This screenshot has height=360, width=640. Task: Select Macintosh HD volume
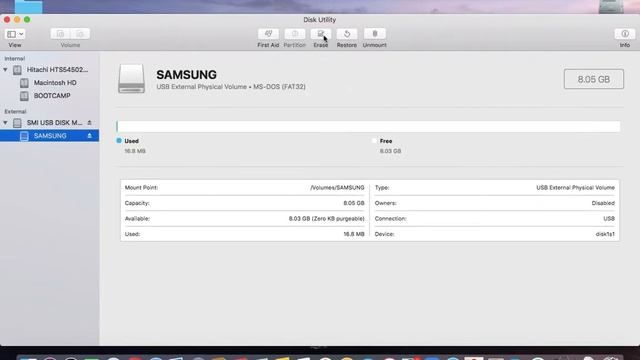pyautogui.click(x=55, y=83)
